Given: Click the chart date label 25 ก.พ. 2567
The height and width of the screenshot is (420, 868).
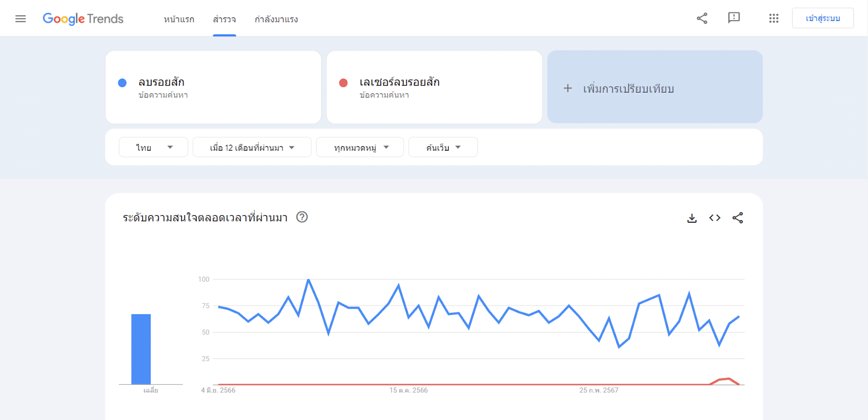Looking at the screenshot, I should point(598,390).
